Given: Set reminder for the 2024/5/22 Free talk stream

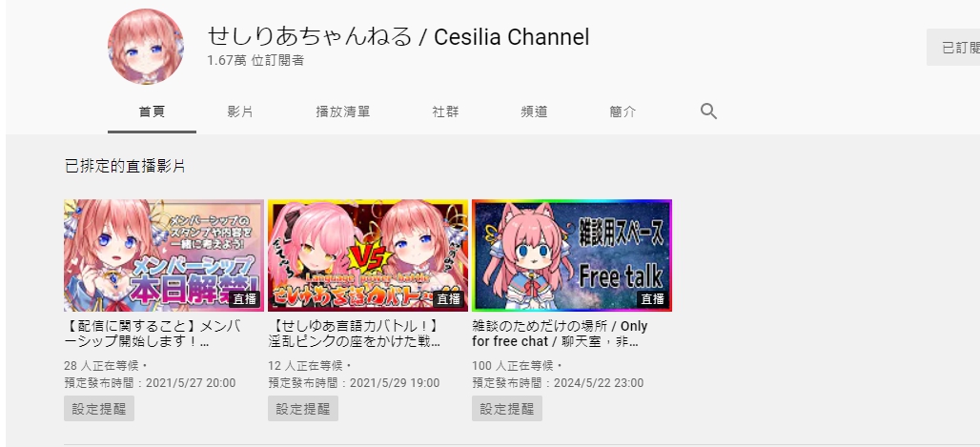Looking at the screenshot, I should [x=507, y=409].
